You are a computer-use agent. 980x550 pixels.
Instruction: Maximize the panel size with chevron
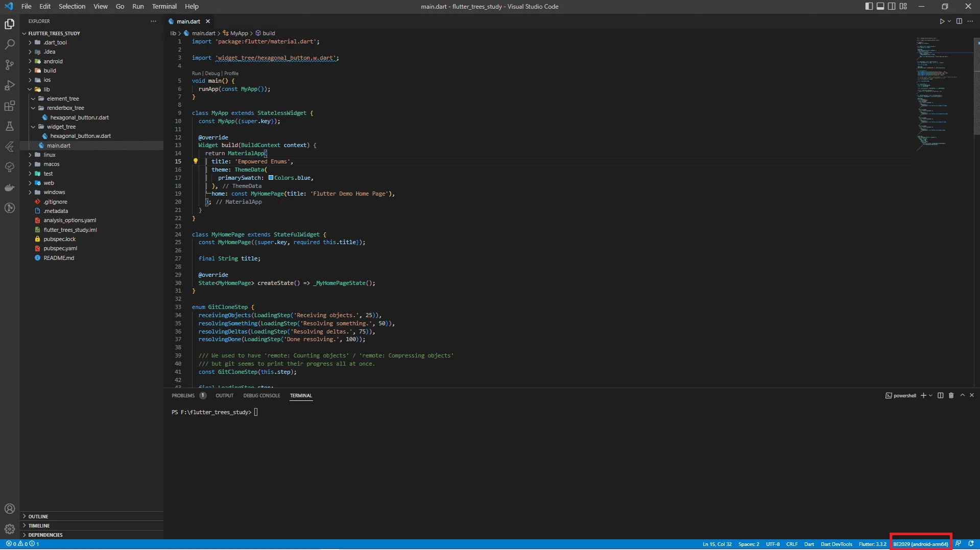(x=962, y=396)
